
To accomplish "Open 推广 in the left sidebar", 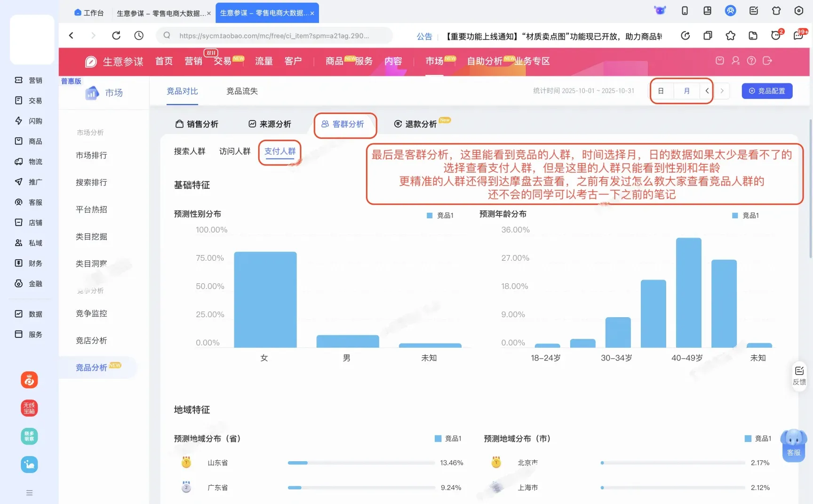I will point(29,182).
